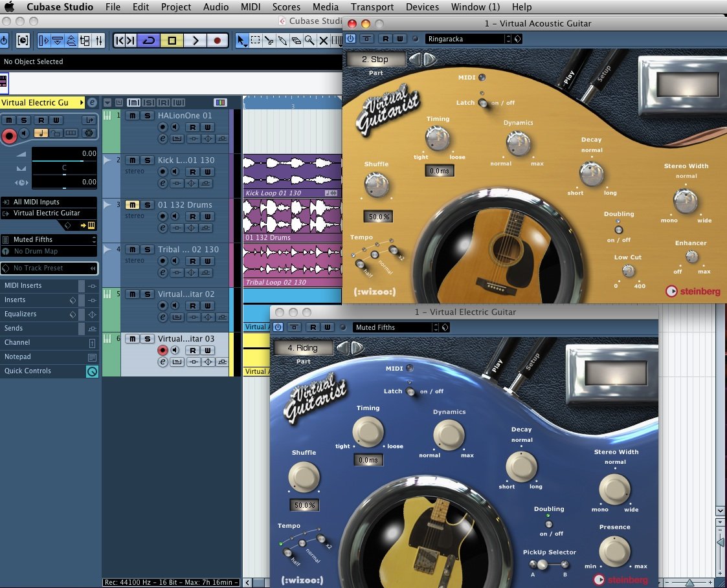Select the Eraser tool
Viewport: 727px width, 588px height.
click(x=296, y=41)
